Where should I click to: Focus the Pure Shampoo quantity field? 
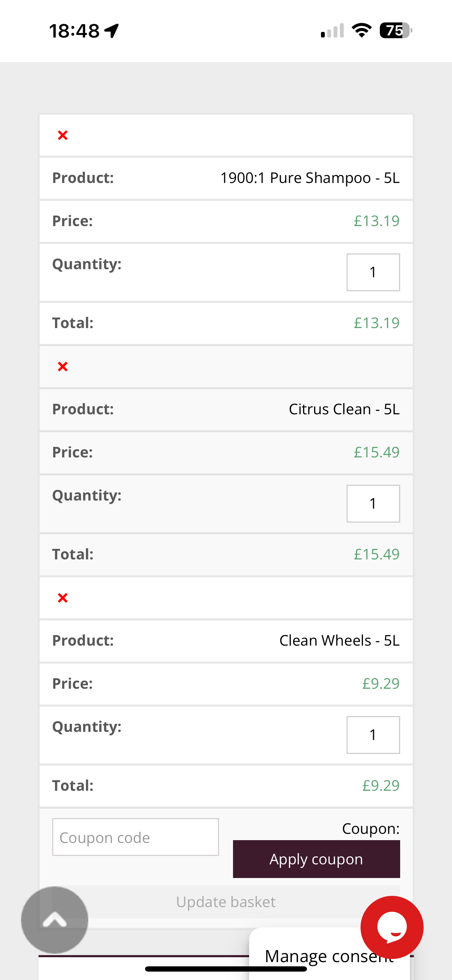coord(373,272)
